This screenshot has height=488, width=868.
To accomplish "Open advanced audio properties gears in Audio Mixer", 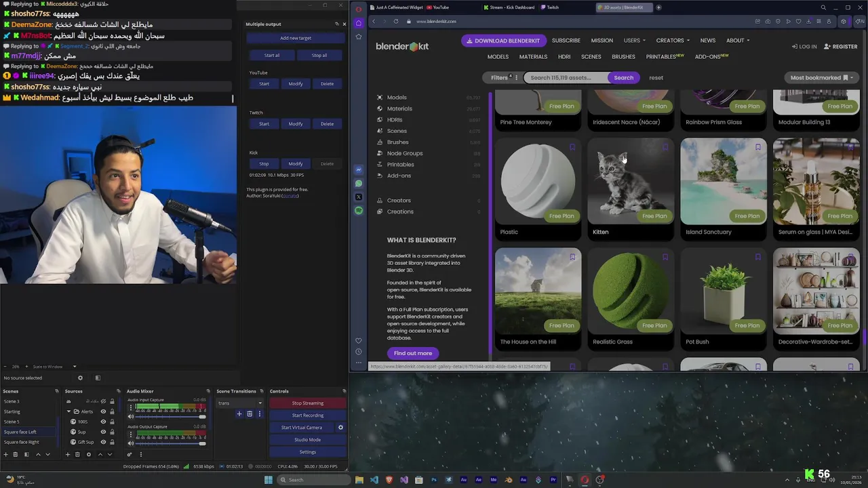I will 130,454.
